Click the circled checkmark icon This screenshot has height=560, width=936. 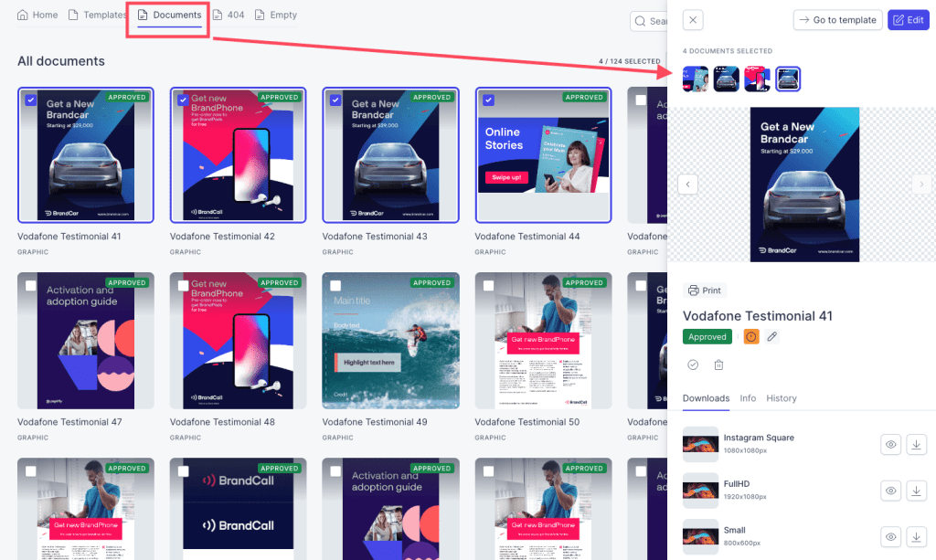(x=693, y=365)
